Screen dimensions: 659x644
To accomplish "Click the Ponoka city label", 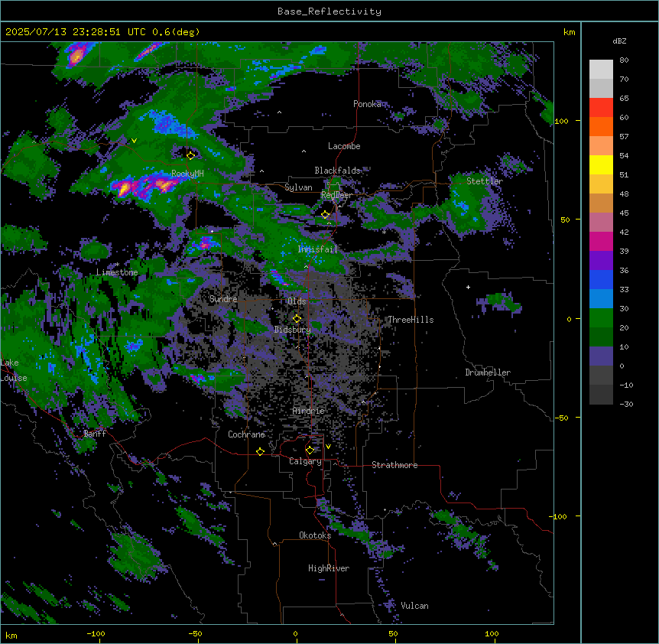I will click(x=367, y=104).
